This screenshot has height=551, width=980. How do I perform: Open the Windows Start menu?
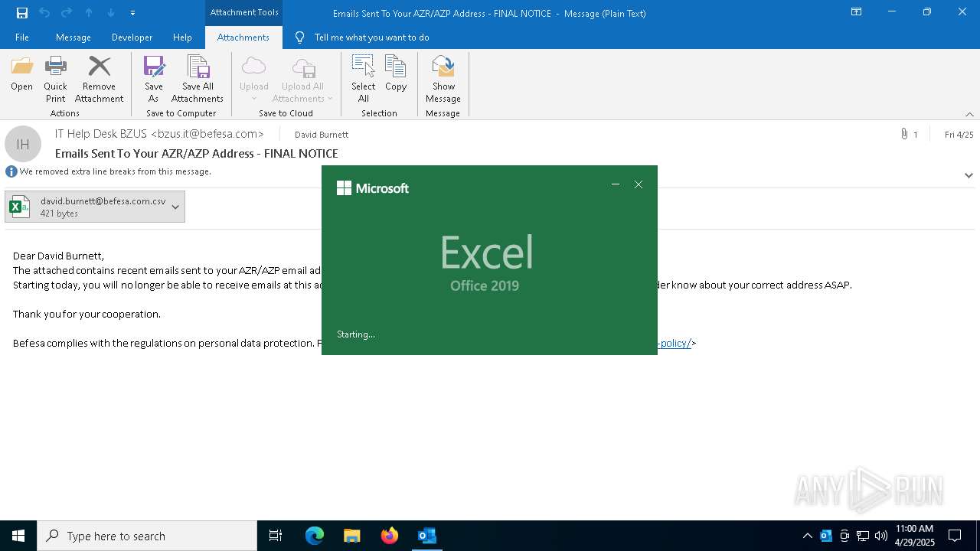click(x=18, y=536)
